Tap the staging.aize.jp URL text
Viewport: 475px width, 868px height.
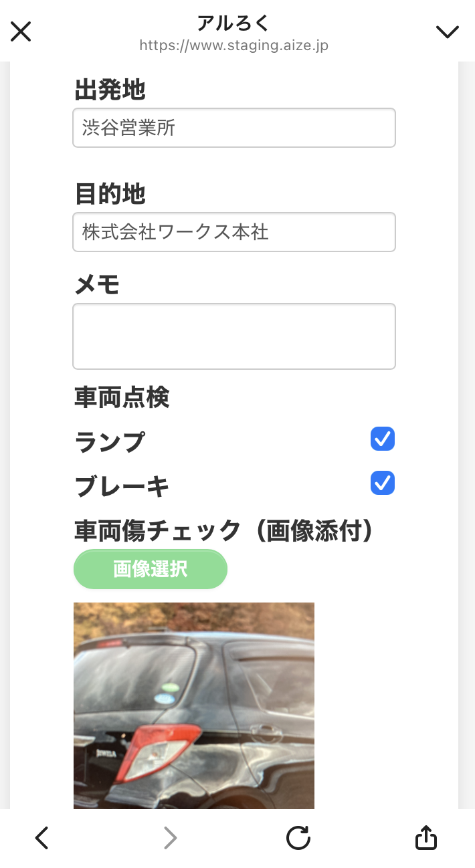[234, 45]
